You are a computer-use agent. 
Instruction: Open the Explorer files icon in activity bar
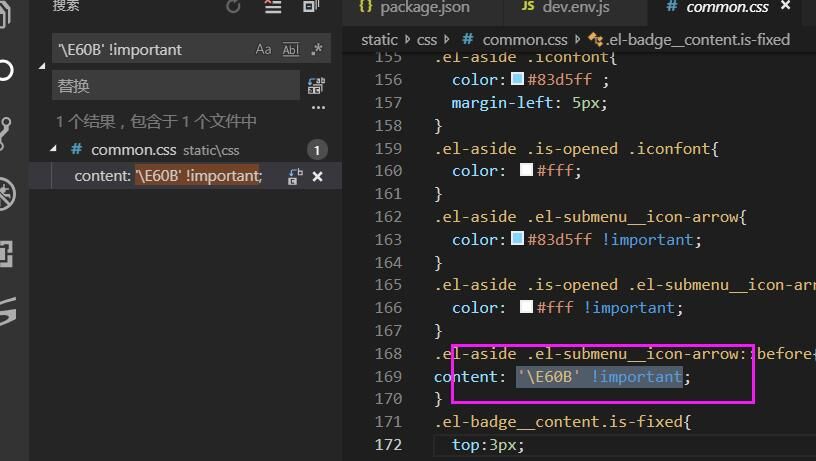(4, 15)
